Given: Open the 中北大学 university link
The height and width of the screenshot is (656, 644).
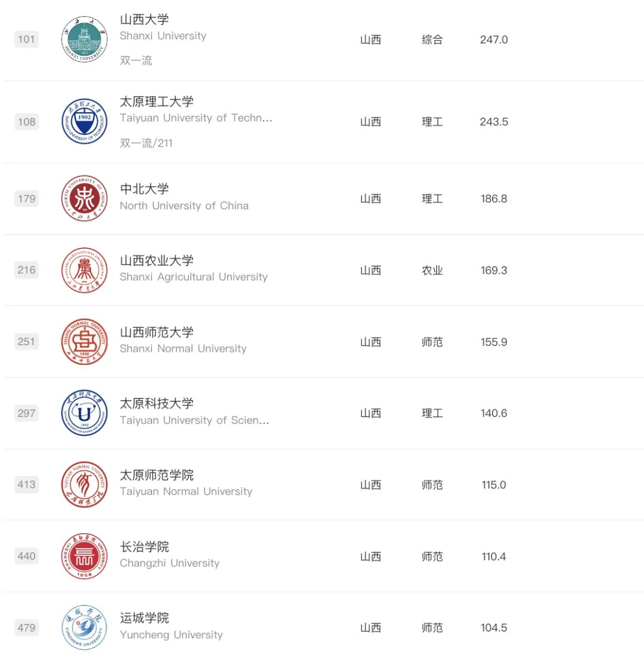Looking at the screenshot, I should coord(144,188).
